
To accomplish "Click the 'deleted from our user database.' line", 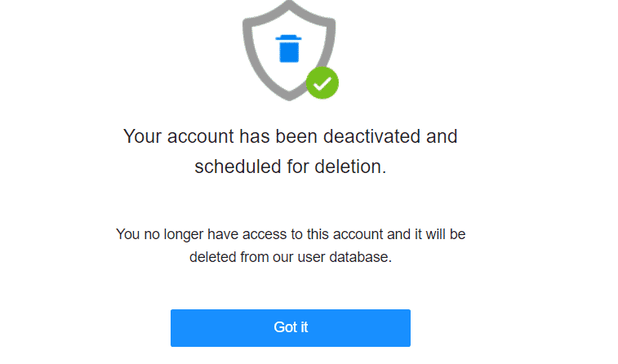I will 290,256.
